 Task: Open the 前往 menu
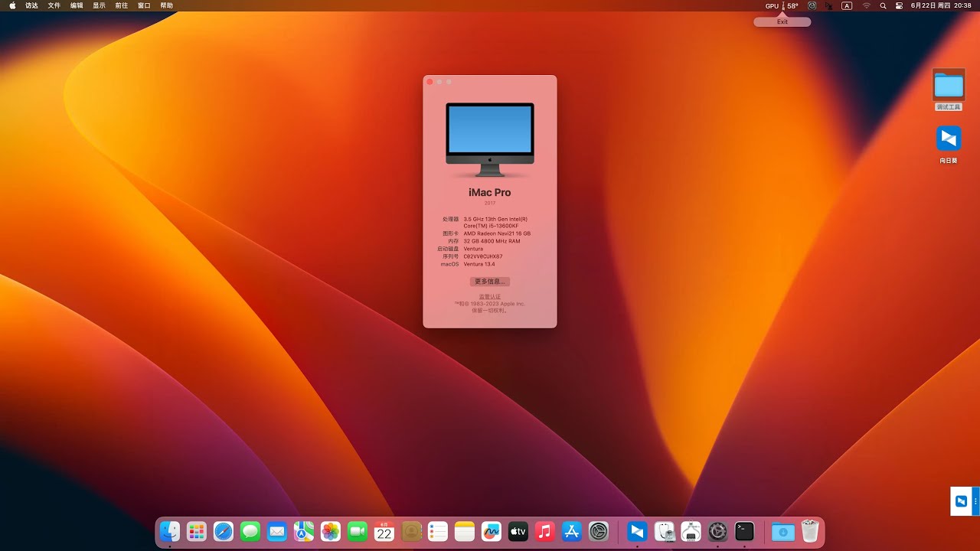pos(122,5)
